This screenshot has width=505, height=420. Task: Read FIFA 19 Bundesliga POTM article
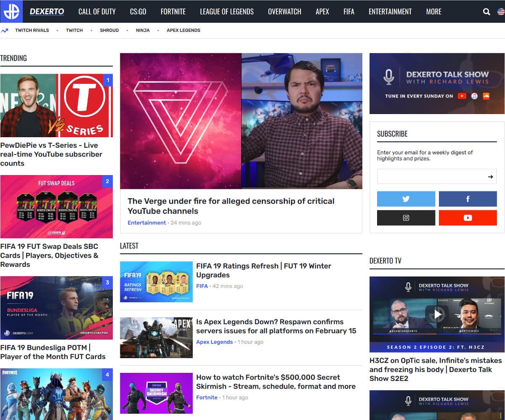[53, 352]
